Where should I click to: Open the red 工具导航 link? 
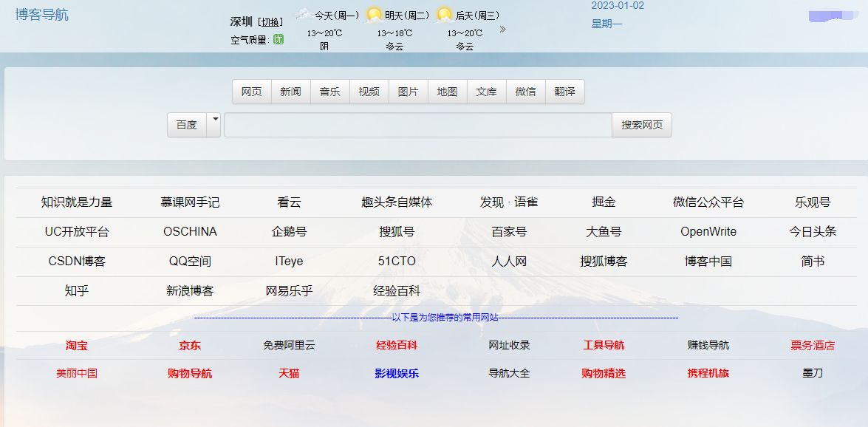604,346
